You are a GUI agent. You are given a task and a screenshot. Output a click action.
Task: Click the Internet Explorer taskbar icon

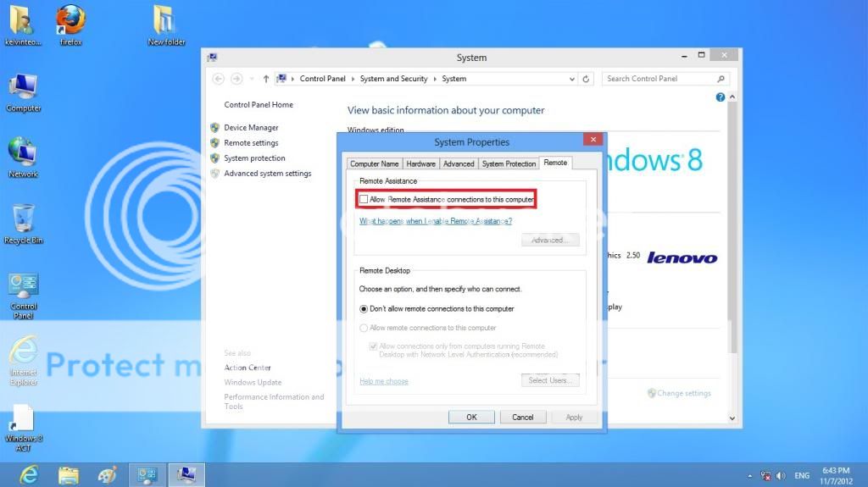point(29,474)
